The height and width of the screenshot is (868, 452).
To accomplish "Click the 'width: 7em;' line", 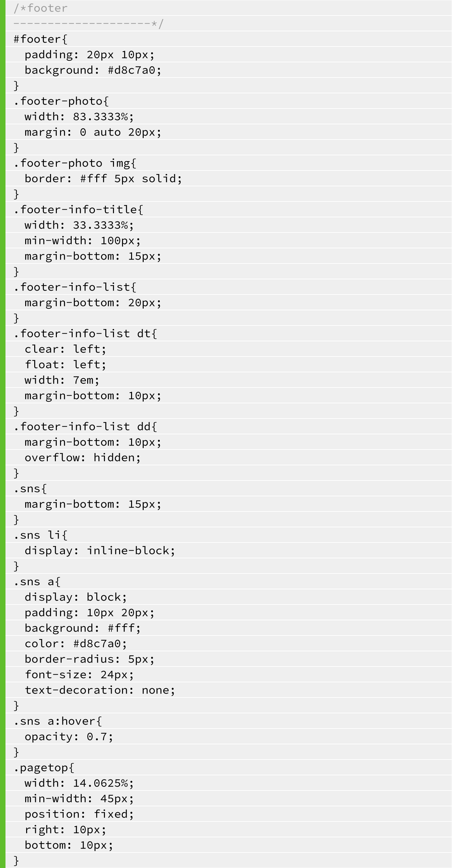I will pos(62,380).
